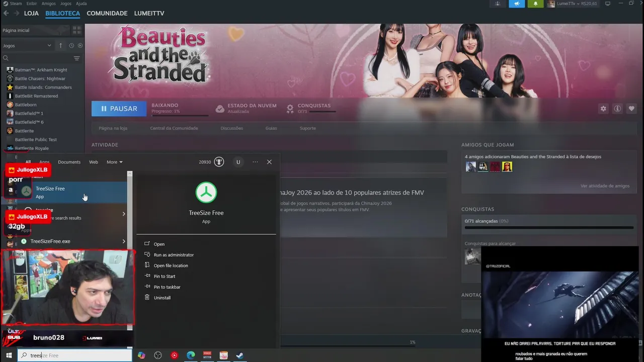Image resolution: width=644 pixels, height=362 pixels.
Task: Enter Big Picture mode with the monitor icon
Action: 608,4
